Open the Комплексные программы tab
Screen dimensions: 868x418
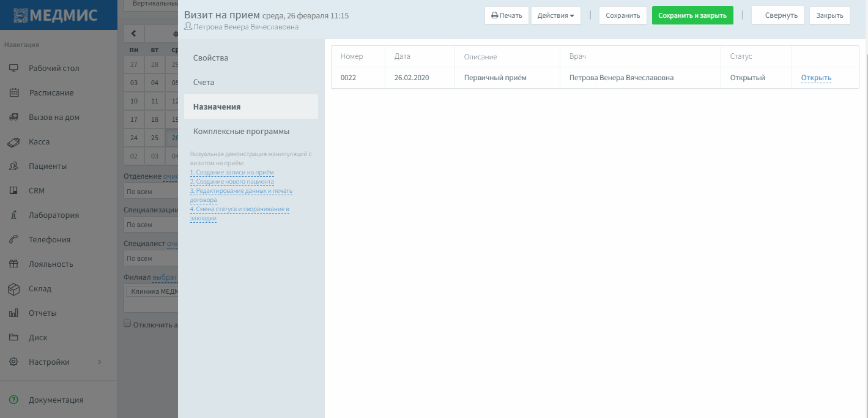(251, 131)
